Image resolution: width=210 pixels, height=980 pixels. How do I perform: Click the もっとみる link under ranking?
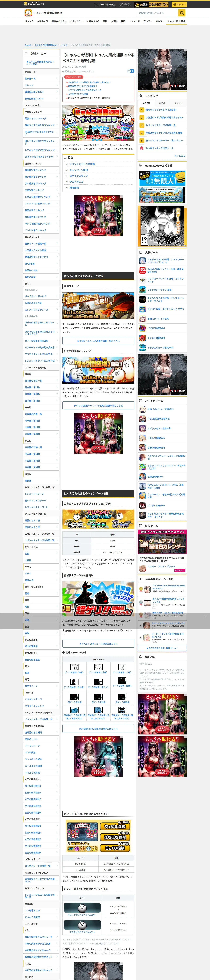coord(180,156)
